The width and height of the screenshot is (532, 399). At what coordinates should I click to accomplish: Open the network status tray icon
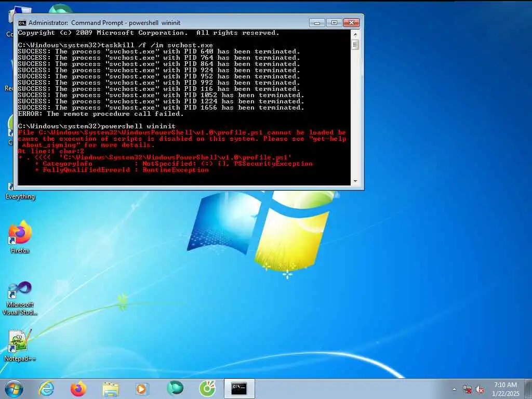click(467, 390)
